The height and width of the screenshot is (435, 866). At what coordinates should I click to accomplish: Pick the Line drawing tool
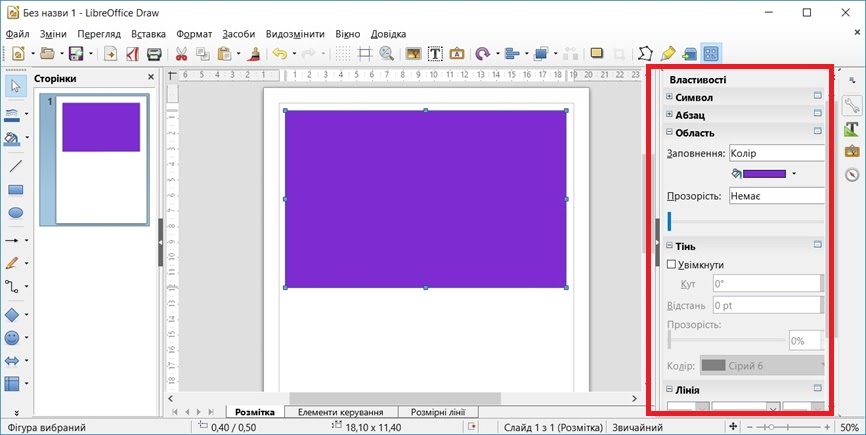(x=15, y=165)
